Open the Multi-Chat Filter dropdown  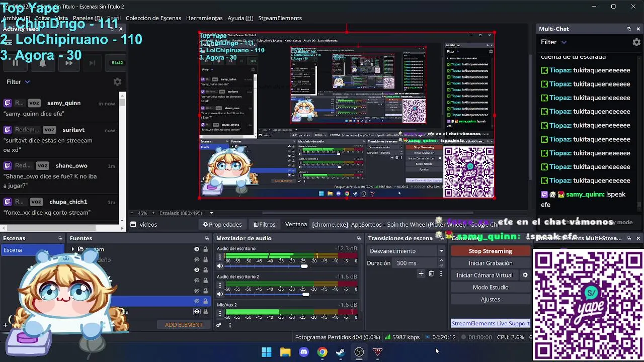[553, 42]
